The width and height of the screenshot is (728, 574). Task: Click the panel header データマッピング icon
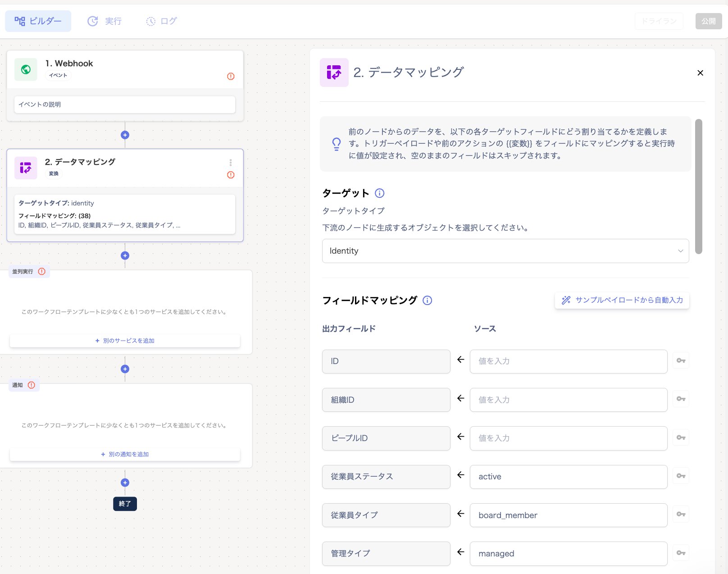pos(334,73)
